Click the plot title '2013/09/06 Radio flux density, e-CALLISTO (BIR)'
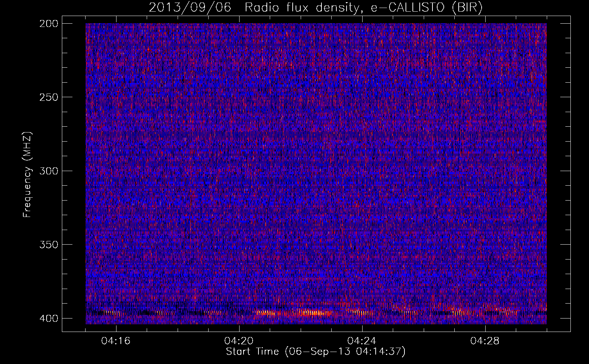The width and height of the screenshot is (589, 364). [316, 8]
